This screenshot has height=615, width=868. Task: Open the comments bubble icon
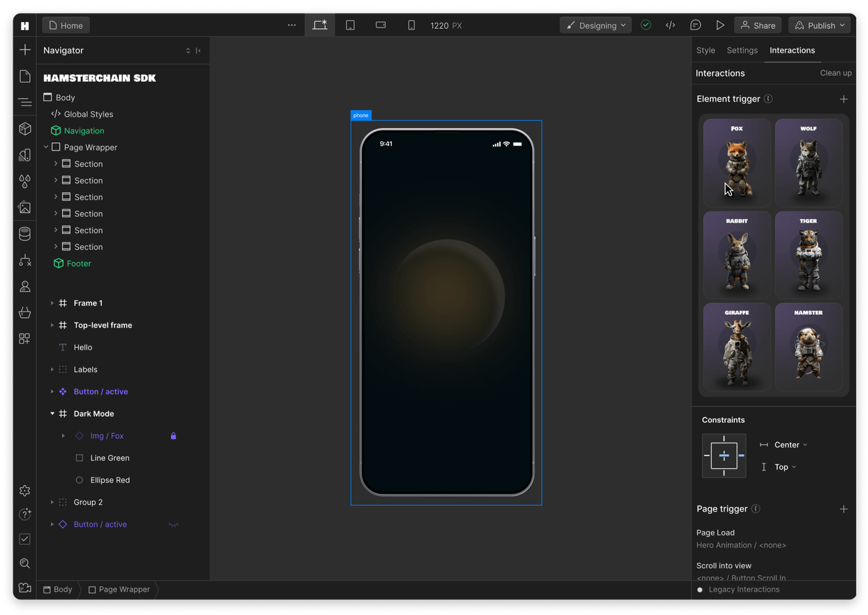click(x=695, y=25)
